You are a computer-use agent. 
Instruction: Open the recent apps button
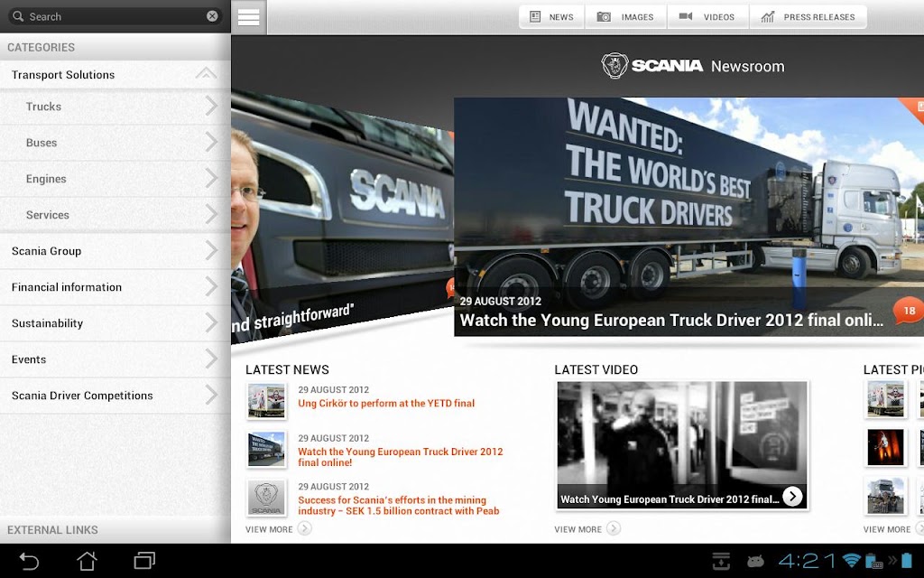point(144,561)
